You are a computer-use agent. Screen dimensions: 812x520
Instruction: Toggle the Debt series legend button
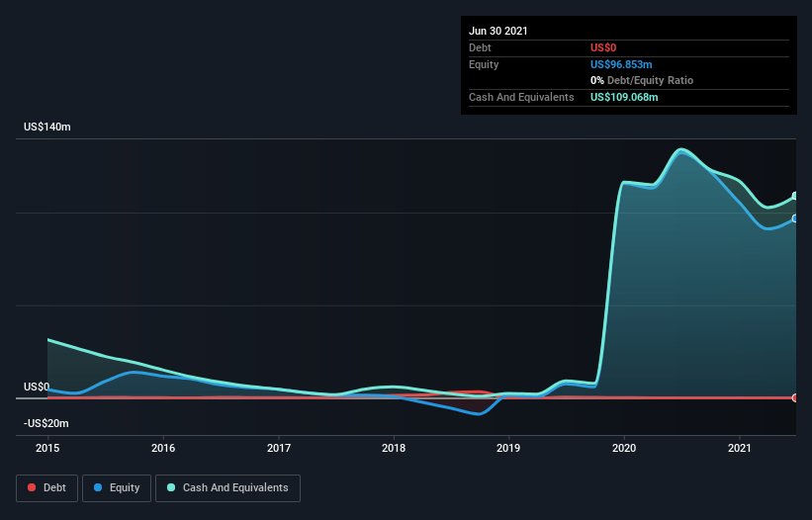[46, 488]
